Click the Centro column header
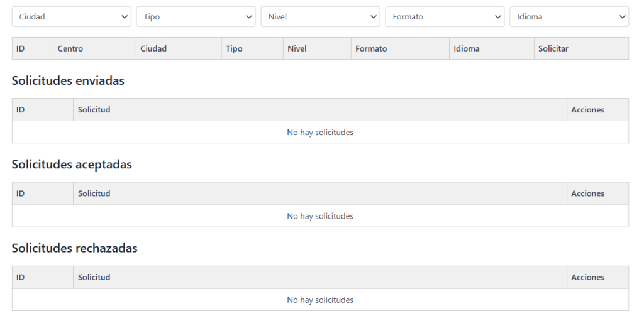Viewport: 644px width, 316px height. coord(70,48)
